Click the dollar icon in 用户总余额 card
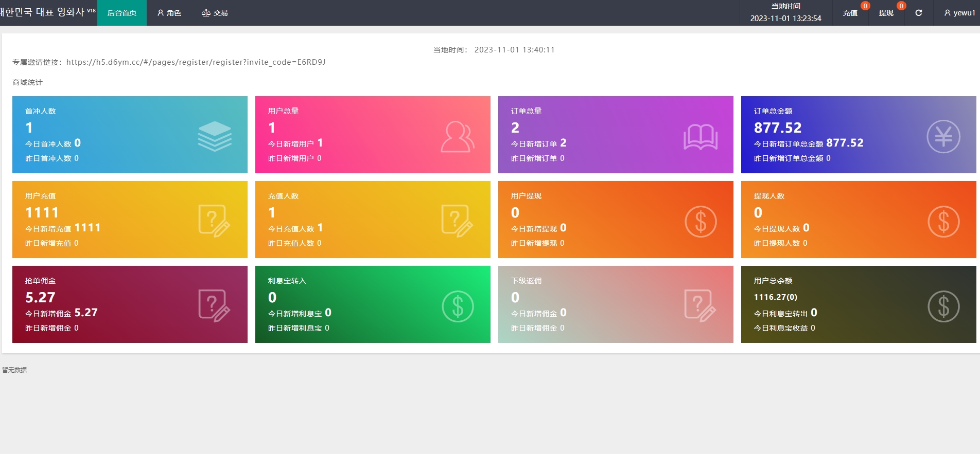980x454 pixels. click(x=943, y=306)
